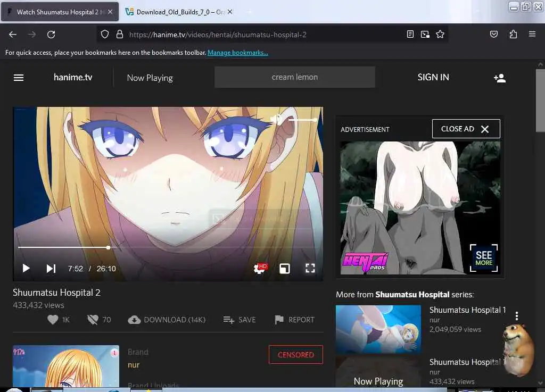
Task: Open the hanime.tv hamburger side menu
Action: click(x=19, y=78)
